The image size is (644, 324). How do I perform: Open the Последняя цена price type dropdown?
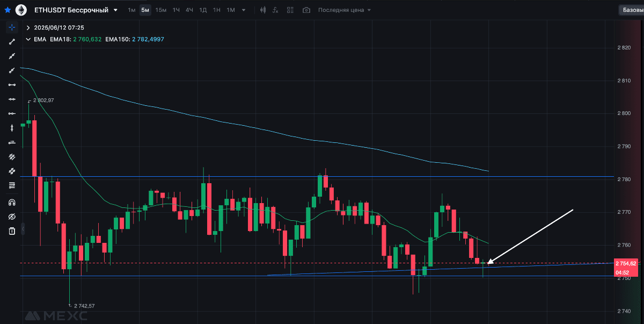[x=345, y=10]
